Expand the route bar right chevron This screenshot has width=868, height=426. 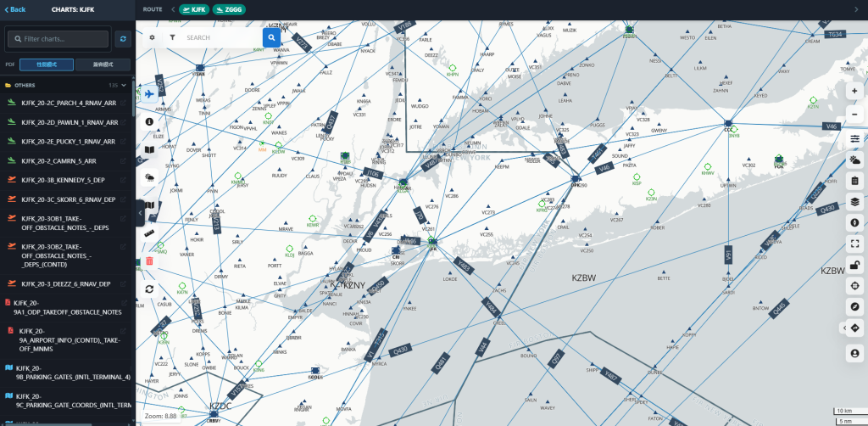858,9
